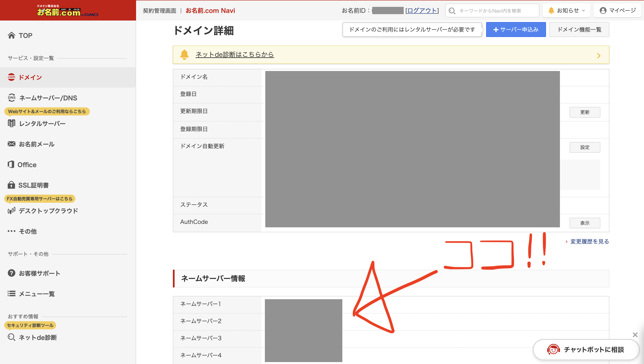
Task: Click the レンタルサーバー building icon
Action: point(11,123)
